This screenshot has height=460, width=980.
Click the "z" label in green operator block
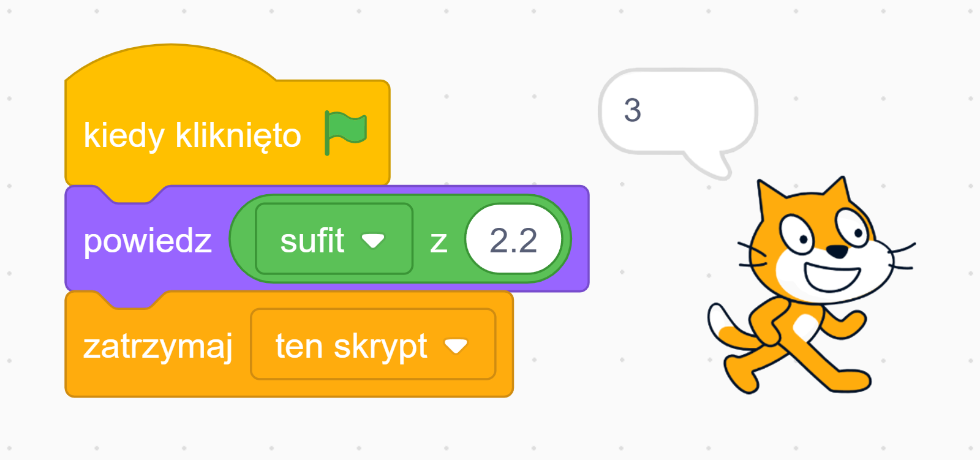(439, 241)
